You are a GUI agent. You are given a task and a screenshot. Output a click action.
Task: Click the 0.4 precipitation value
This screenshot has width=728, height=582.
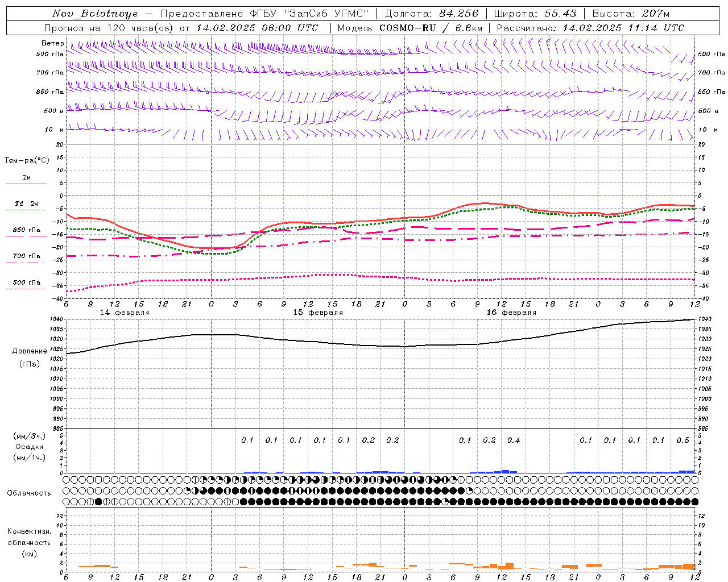[514, 440]
